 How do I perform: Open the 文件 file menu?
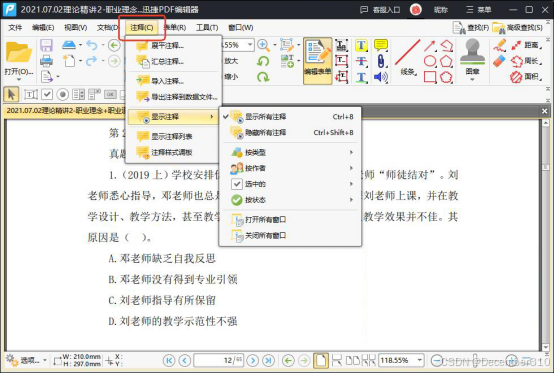15,28
